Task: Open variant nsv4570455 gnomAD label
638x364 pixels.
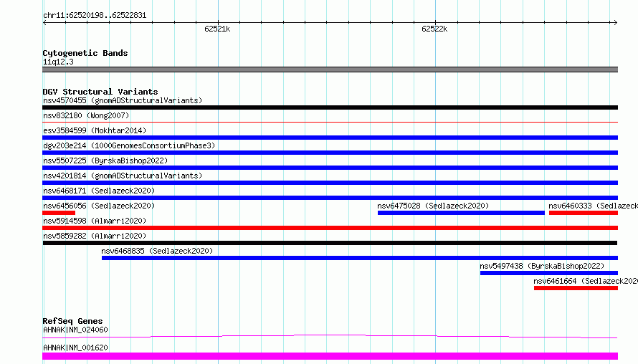Action: tap(123, 100)
